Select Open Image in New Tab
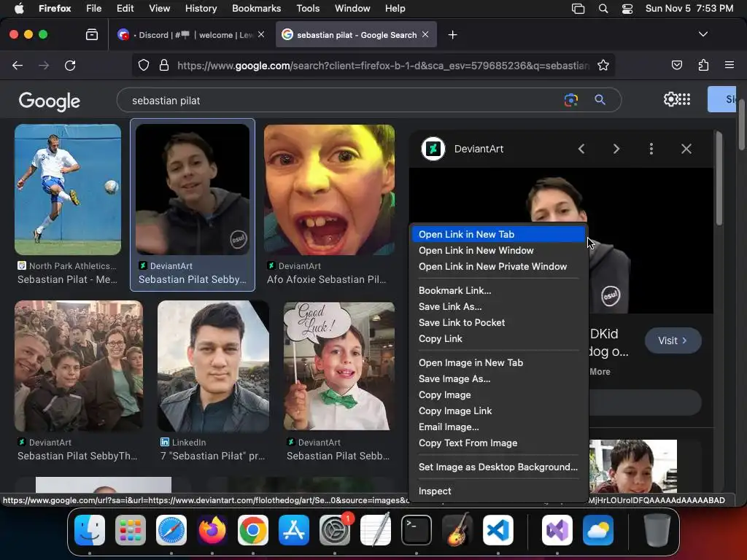The height and width of the screenshot is (560, 747). [498, 363]
